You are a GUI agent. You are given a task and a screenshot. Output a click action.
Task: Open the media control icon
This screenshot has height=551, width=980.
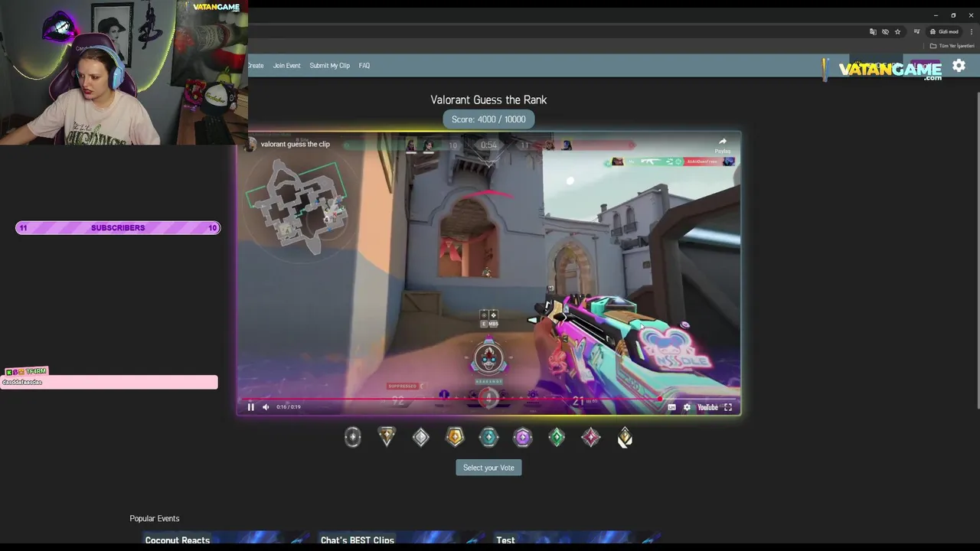(916, 31)
